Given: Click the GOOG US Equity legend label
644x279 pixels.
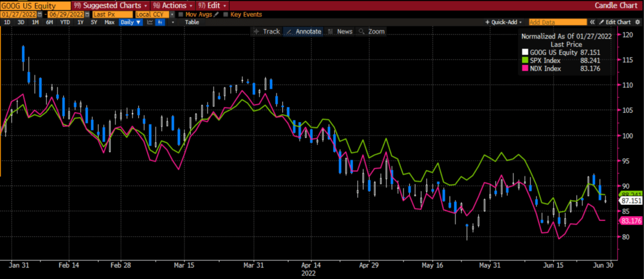Looking at the screenshot, I should coord(553,52).
